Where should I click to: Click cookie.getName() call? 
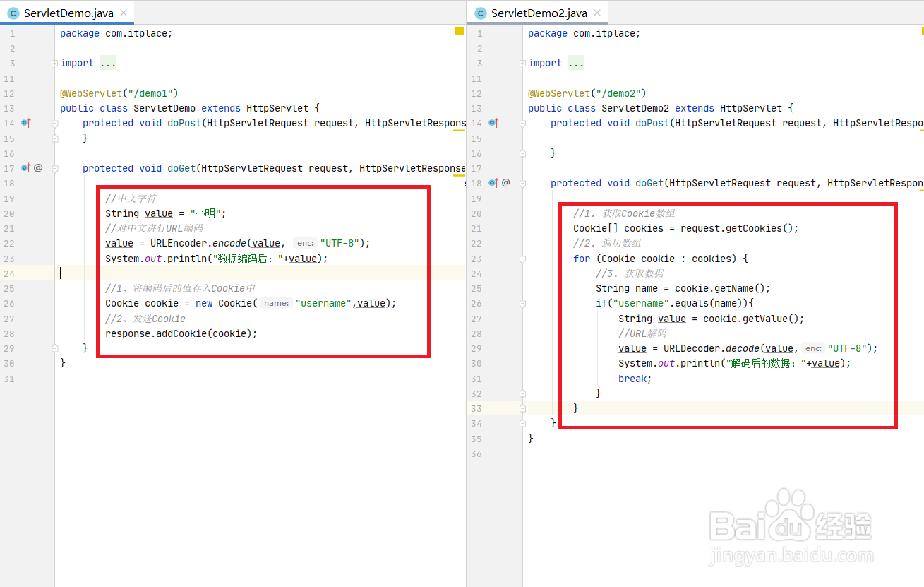coord(720,288)
